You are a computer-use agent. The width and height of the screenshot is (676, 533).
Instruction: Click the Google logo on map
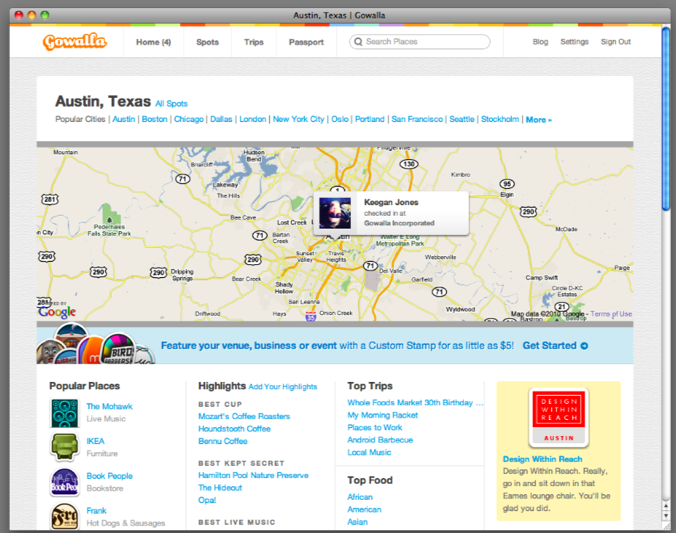[57, 312]
